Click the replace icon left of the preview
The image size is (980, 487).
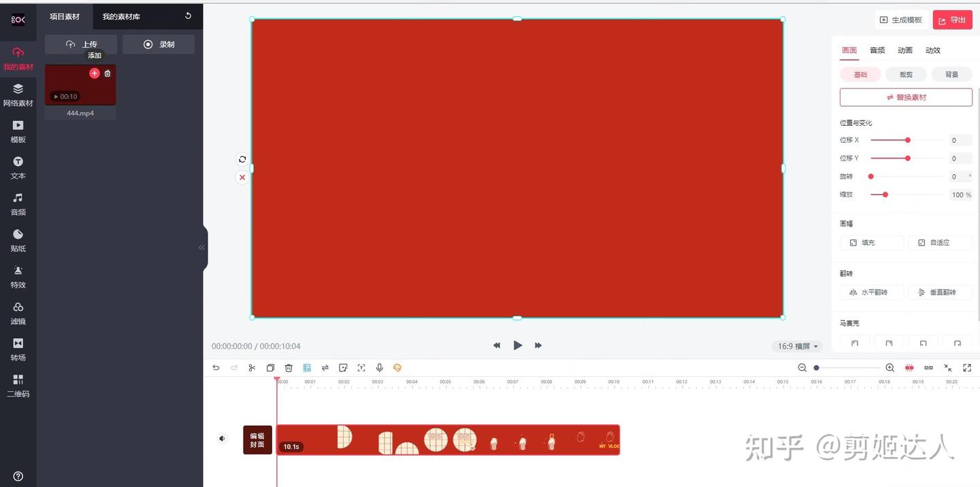click(x=242, y=159)
